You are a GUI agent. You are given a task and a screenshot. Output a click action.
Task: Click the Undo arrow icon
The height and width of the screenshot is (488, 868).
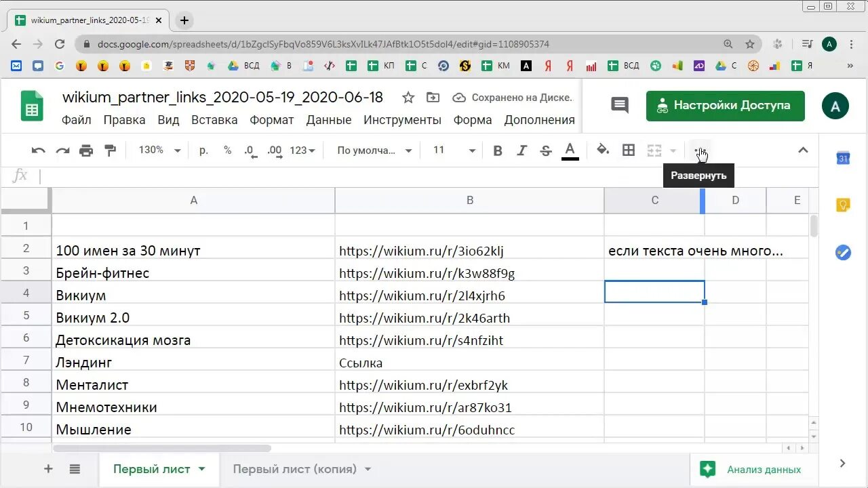click(x=39, y=150)
